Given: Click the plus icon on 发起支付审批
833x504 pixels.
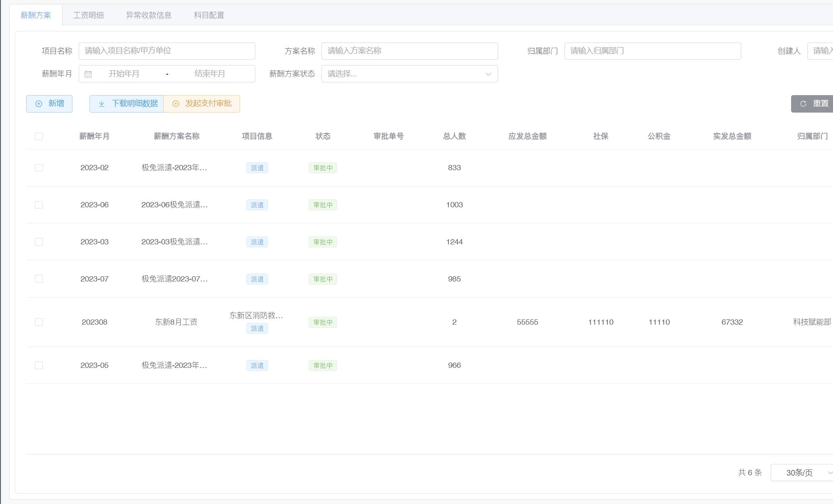Looking at the screenshot, I should point(176,104).
